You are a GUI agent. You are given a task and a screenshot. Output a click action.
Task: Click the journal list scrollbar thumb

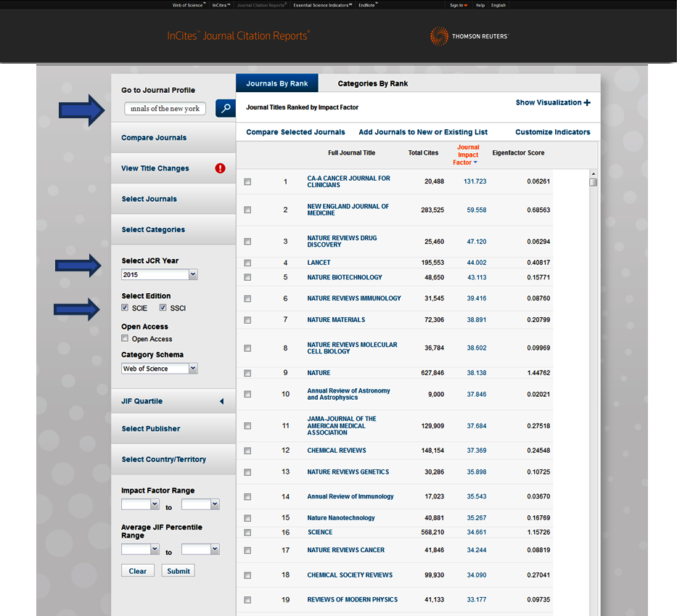click(594, 182)
